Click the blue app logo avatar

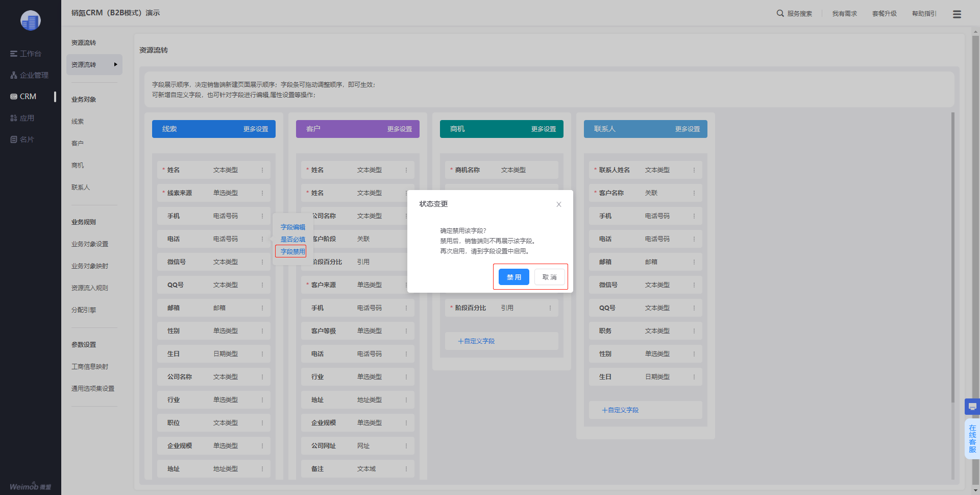(x=30, y=21)
